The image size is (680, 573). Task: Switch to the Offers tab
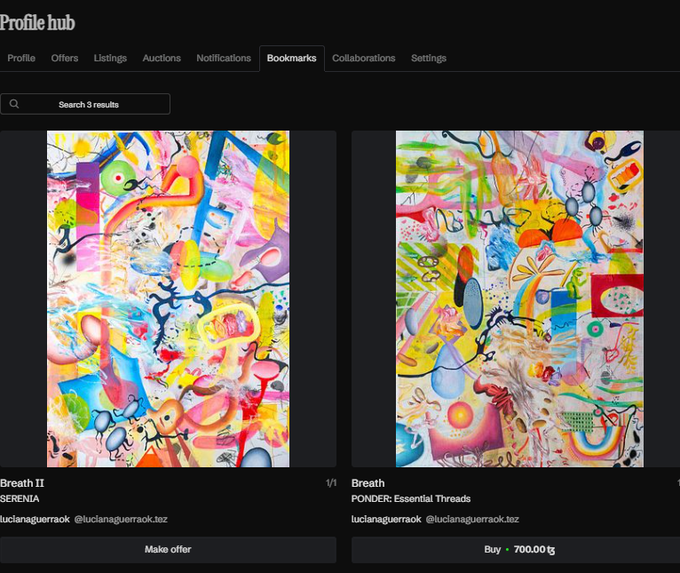pos(65,58)
